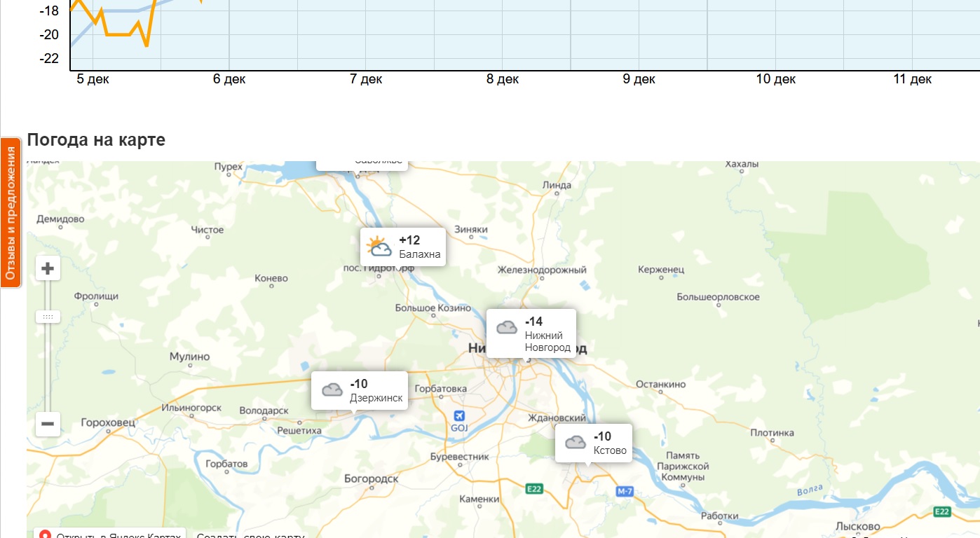The width and height of the screenshot is (980, 538).
Task: Click the Большое Козино label
Action: tap(433, 308)
